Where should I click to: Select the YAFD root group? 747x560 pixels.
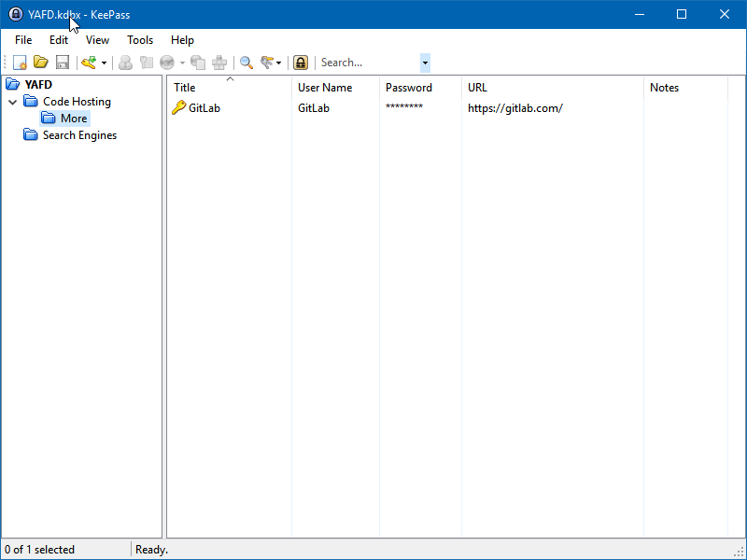point(38,85)
